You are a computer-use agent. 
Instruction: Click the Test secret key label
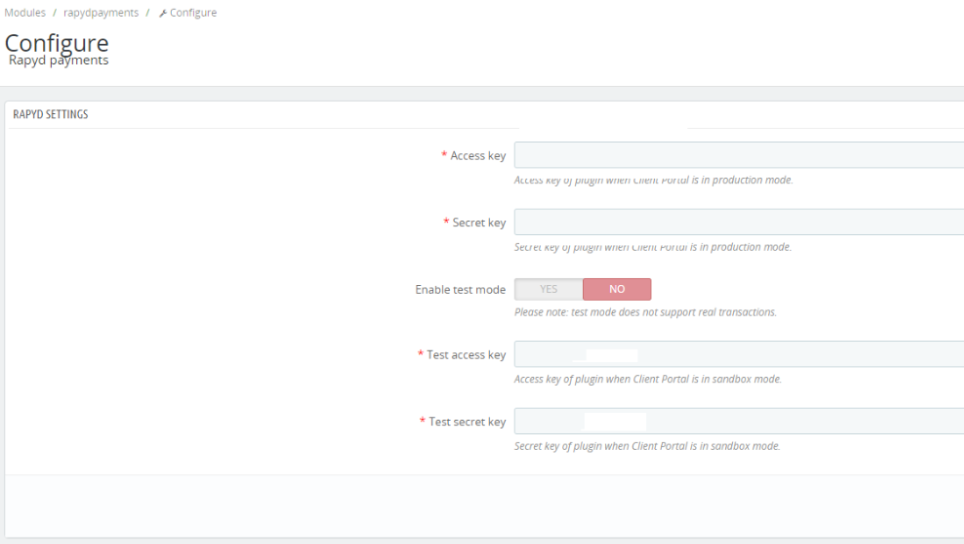466,421
